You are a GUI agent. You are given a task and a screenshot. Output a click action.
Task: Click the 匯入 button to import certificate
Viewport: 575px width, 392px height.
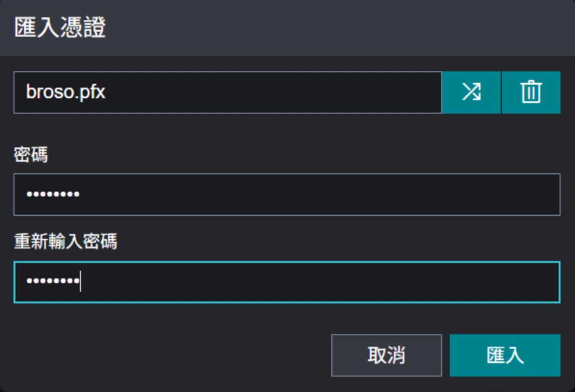tap(505, 355)
